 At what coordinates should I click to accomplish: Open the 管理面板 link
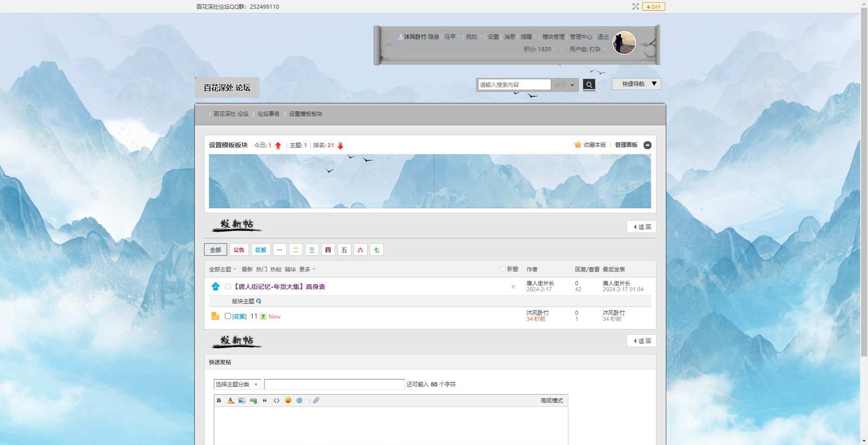tap(626, 145)
